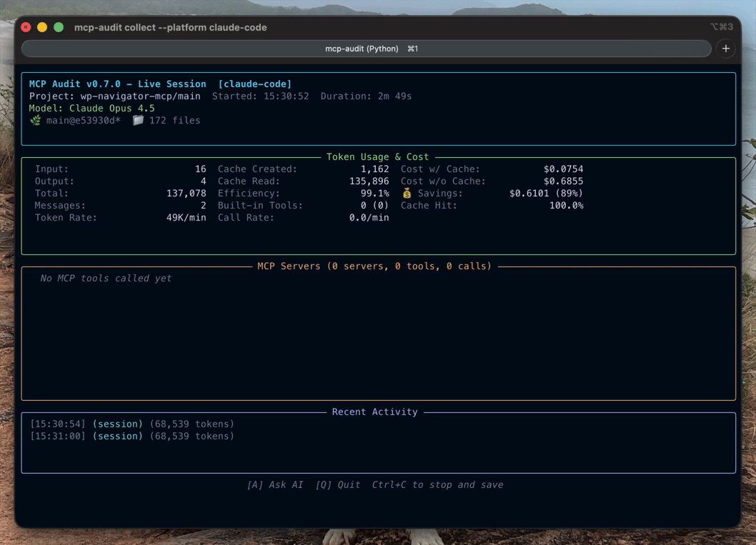756x545 pixels.
Task: Click the Efficiency value 99.1%
Action: [x=374, y=194]
